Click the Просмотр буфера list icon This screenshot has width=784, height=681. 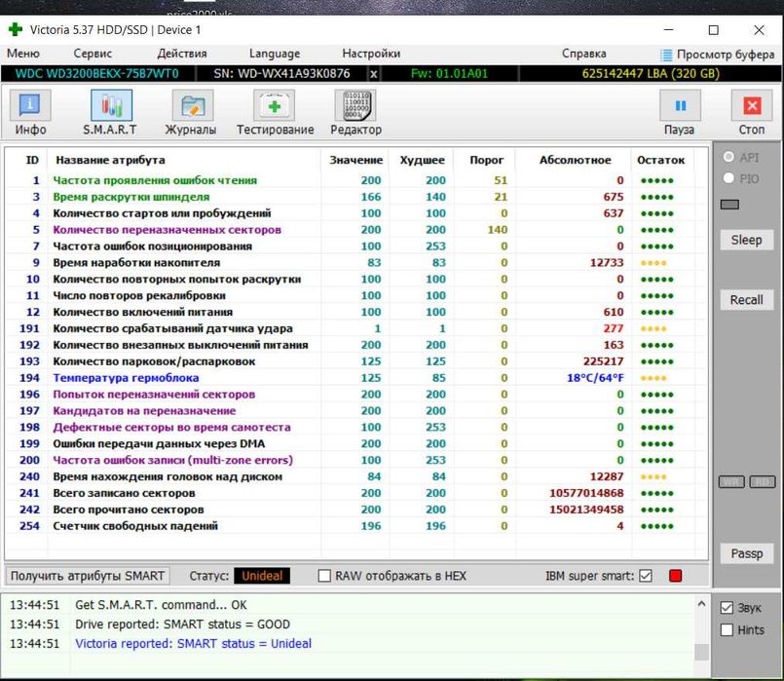pyautogui.click(x=666, y=55)
